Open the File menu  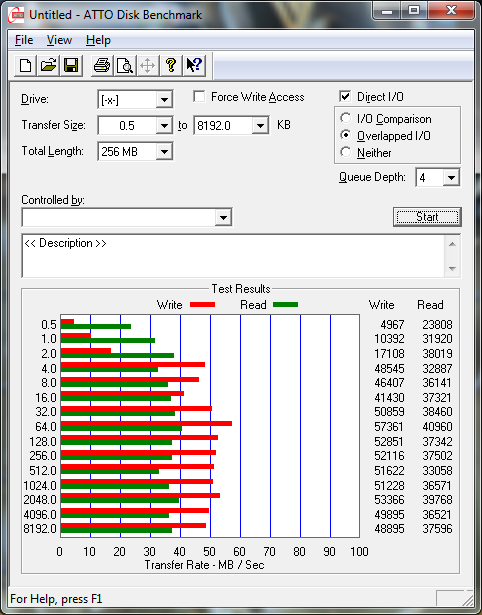click(x=24, y=40)
